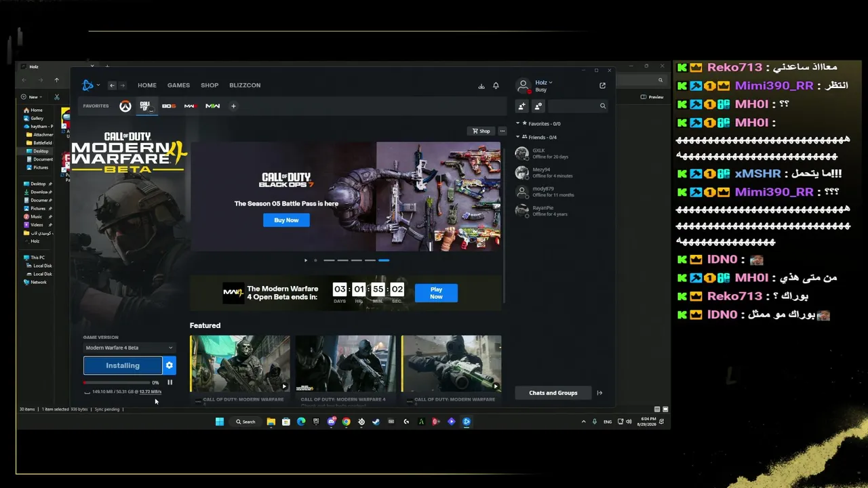868x488 pixels.
Task: Open the first Featured thumbnail video
Action: click(x=240, y=363)
